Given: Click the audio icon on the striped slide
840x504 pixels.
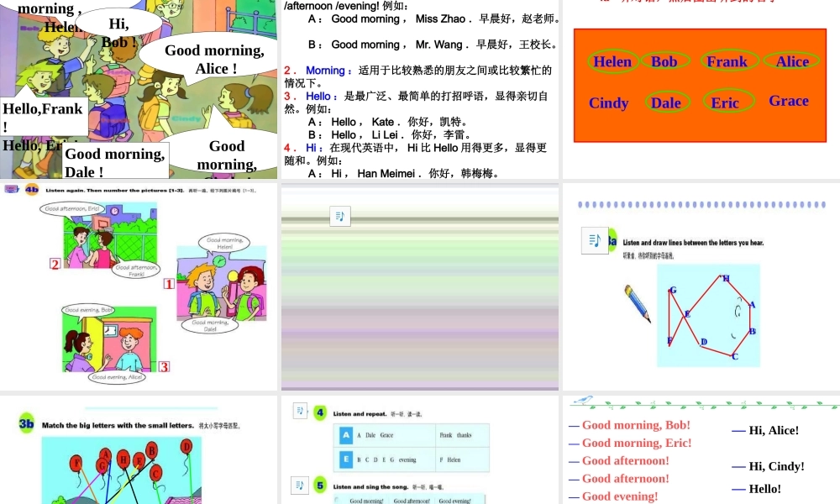Looking at the screenshot, I should pos(340,217).
